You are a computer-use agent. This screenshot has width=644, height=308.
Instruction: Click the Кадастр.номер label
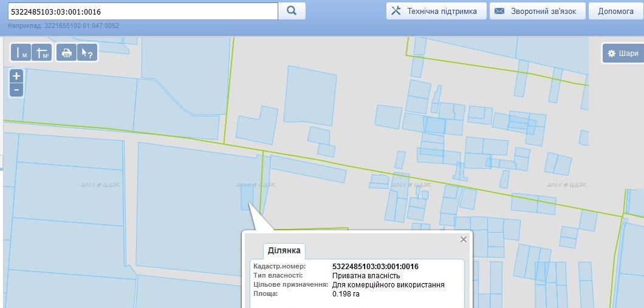(279, 267)
